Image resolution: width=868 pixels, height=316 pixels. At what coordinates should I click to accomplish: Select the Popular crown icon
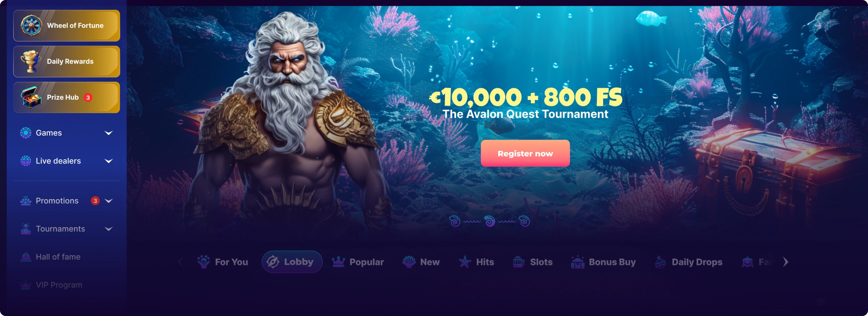338,262
